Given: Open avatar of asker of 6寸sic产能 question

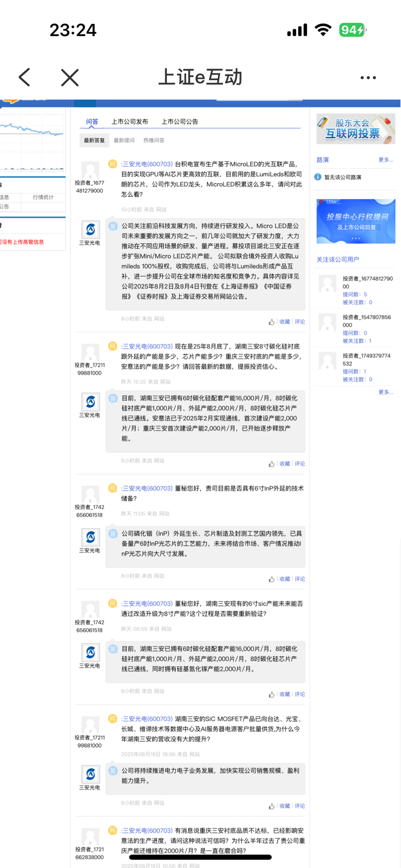Looking at the screenshot, I should 90,609.
